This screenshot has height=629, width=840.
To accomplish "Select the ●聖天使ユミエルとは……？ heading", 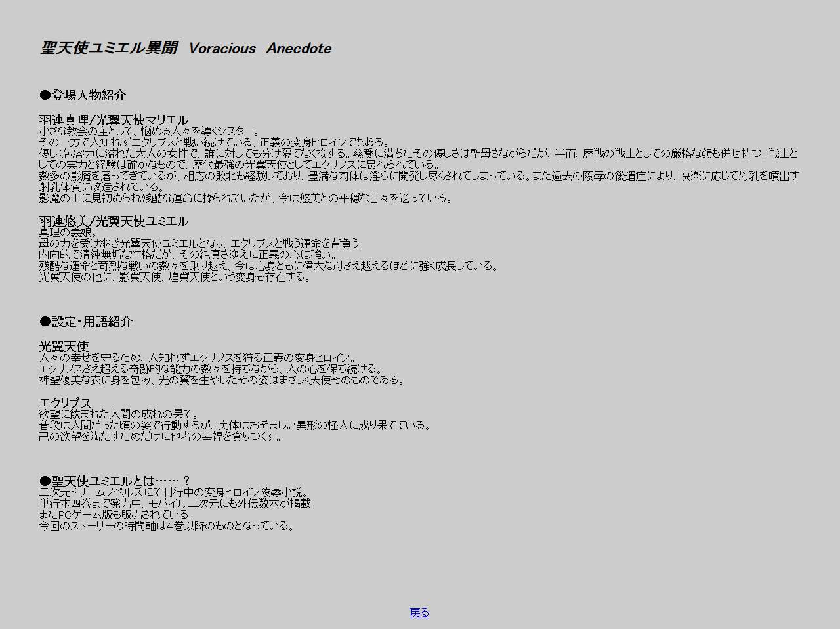I will click(115, 481).
